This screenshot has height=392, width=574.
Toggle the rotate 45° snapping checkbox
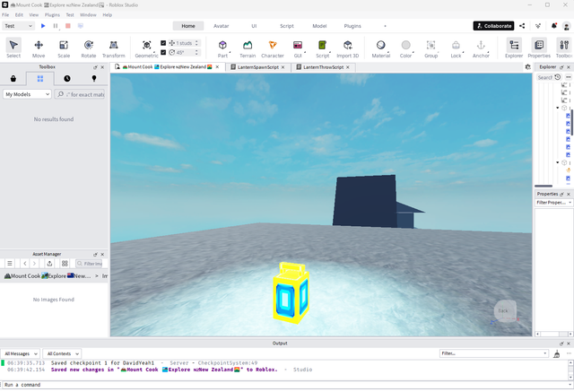[x=163, y=52]
